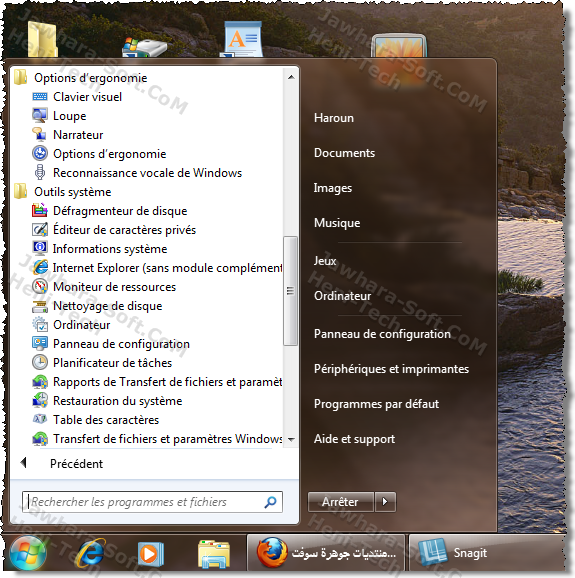
Task: Launch the Loupe magnifier
Action: click(69, 116)
